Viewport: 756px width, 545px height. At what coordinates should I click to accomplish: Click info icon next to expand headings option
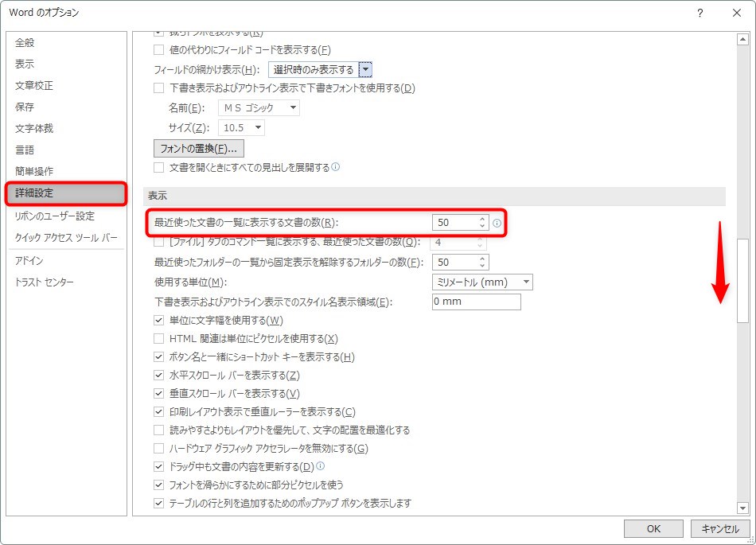336,167
